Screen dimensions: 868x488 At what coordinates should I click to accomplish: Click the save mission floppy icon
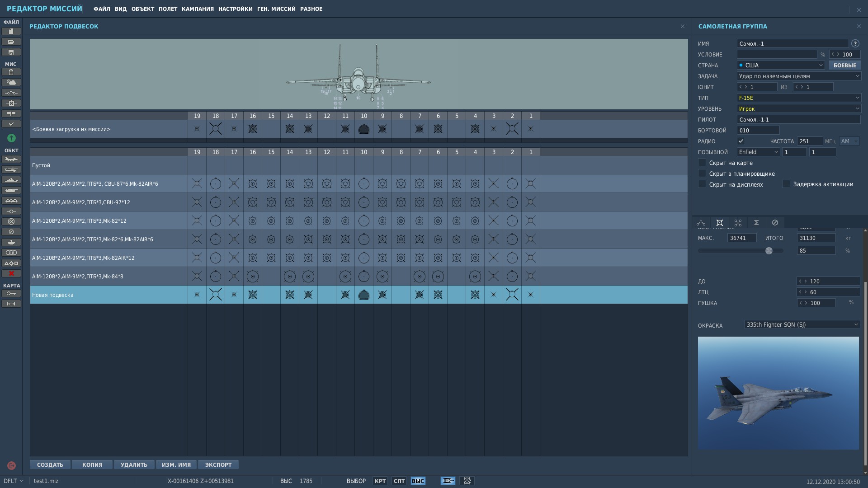(11, 52)
